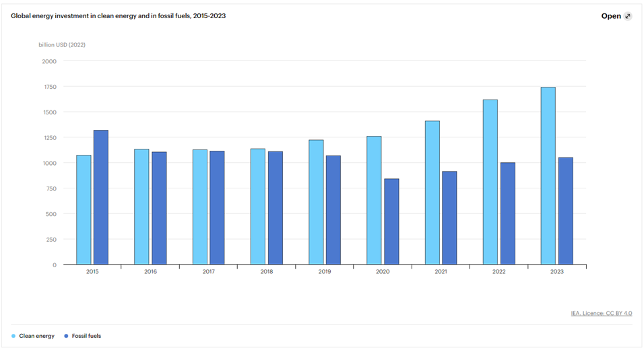644x348 pixels.
Task: Click the 2016 clean energy bar
Action: click(x=141, y=207)
